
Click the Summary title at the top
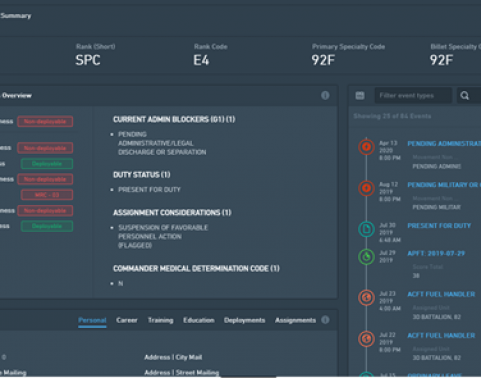tap(16, 16)
